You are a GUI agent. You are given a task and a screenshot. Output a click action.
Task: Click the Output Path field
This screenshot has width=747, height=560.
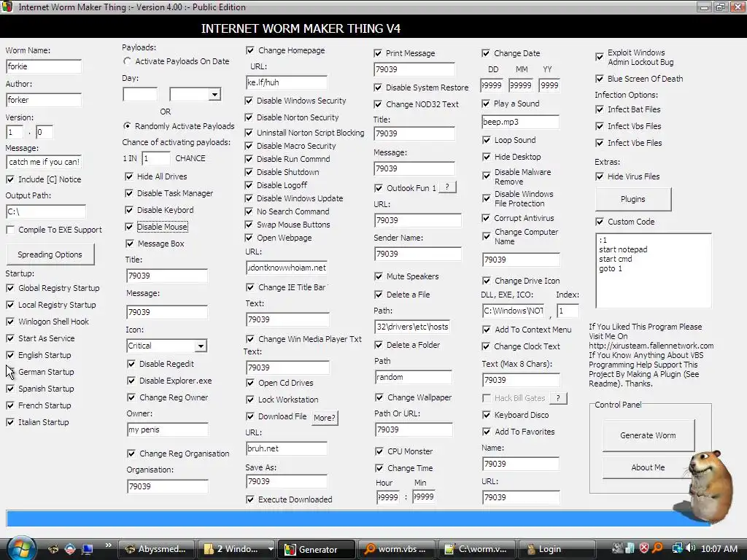coord(46,211)
